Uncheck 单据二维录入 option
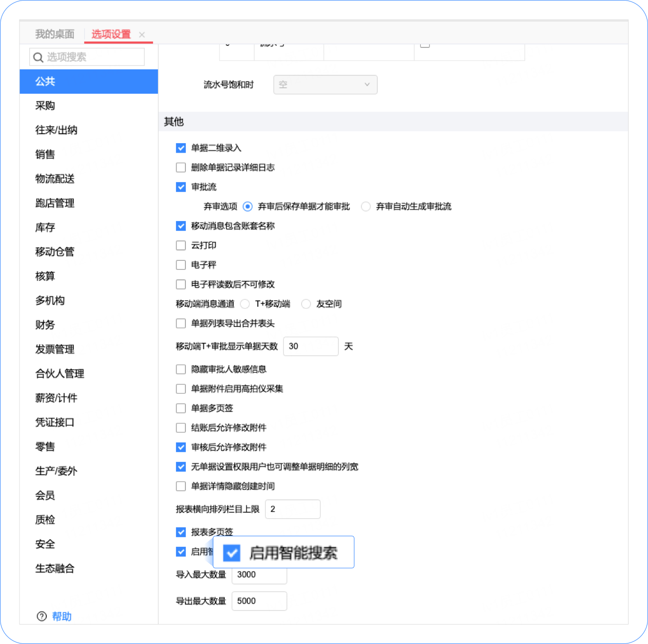The image size is (648, 644). 181,148
